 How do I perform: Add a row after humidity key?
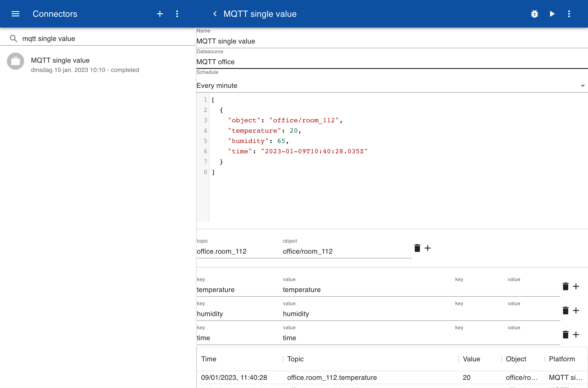(x=576, y=310)
